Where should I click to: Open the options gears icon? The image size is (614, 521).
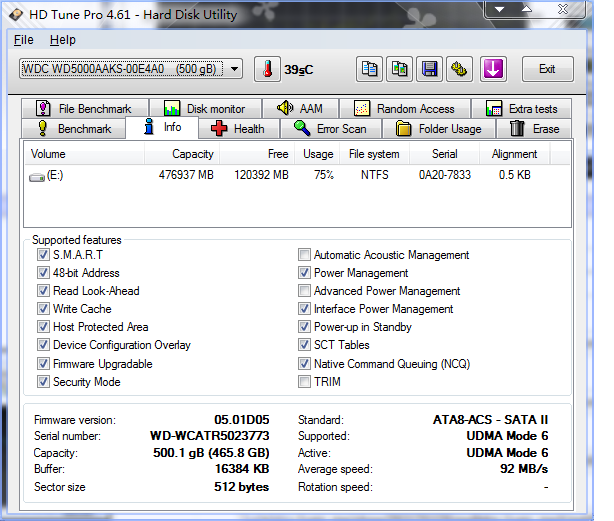460,69
